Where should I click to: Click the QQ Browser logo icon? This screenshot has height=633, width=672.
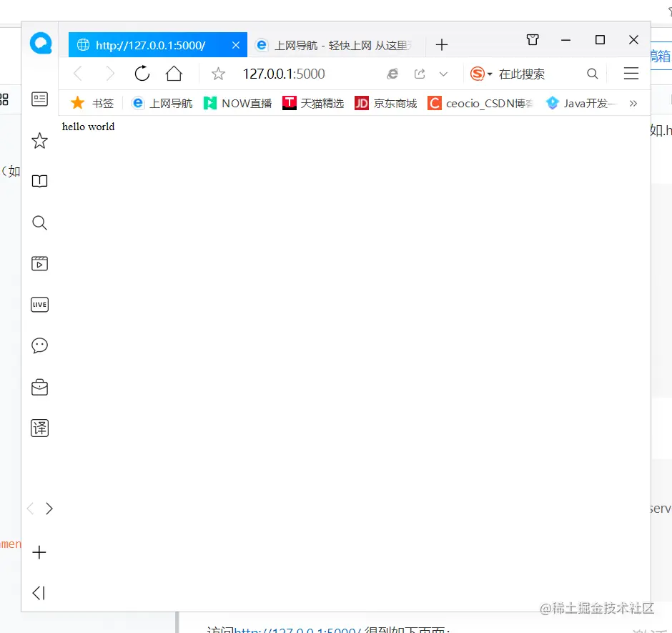pos(41,44)
